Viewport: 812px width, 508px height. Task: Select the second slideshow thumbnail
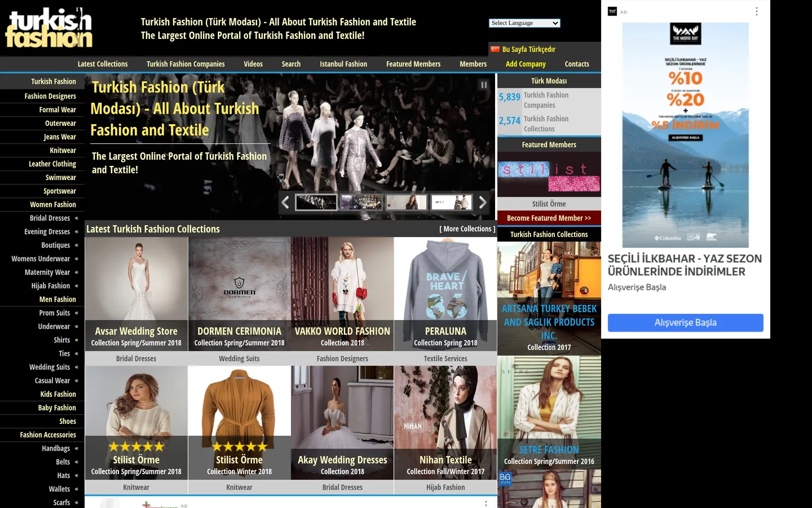click(361, 202)
